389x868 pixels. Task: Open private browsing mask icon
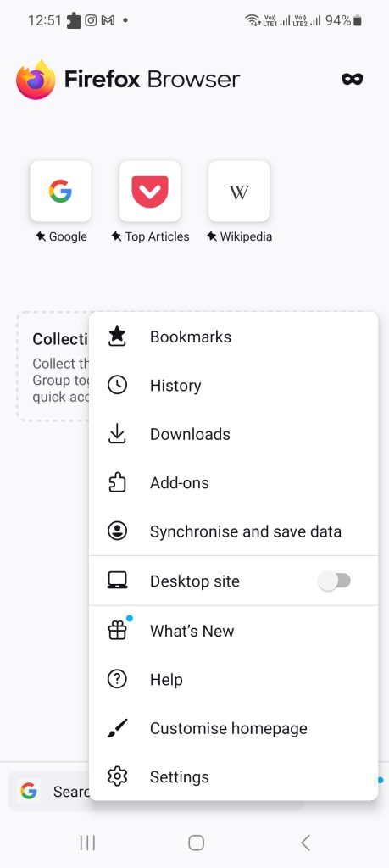352,79
